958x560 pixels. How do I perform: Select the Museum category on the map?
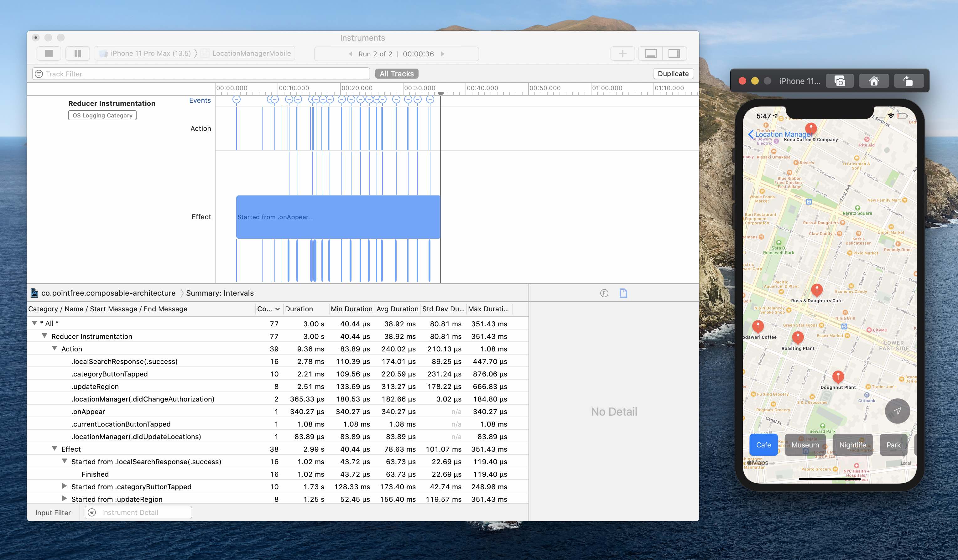coord(805,445)
